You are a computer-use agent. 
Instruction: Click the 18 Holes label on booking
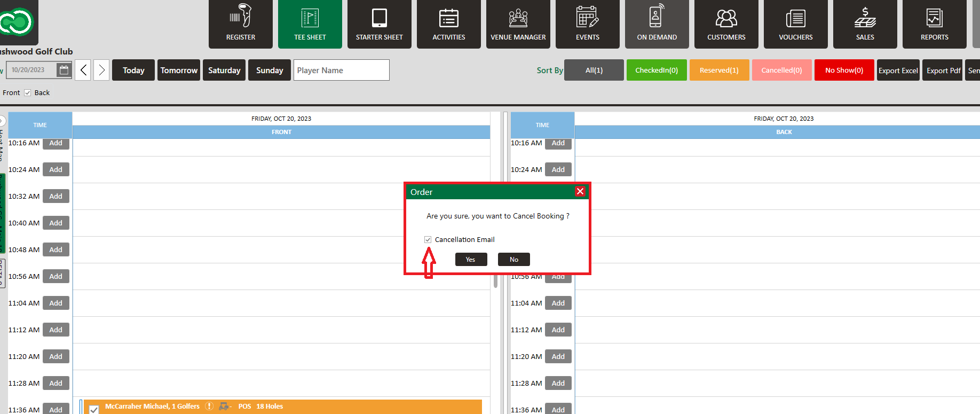[x=270, y=406]
